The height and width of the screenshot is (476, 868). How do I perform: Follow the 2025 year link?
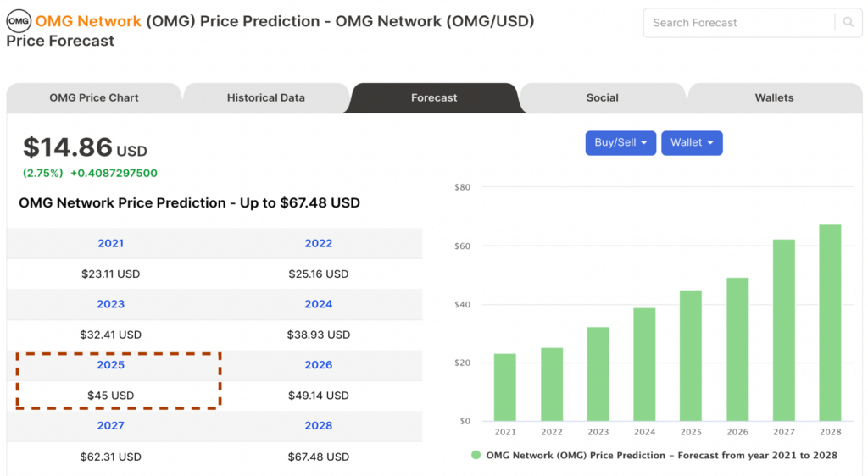point(111,365)
